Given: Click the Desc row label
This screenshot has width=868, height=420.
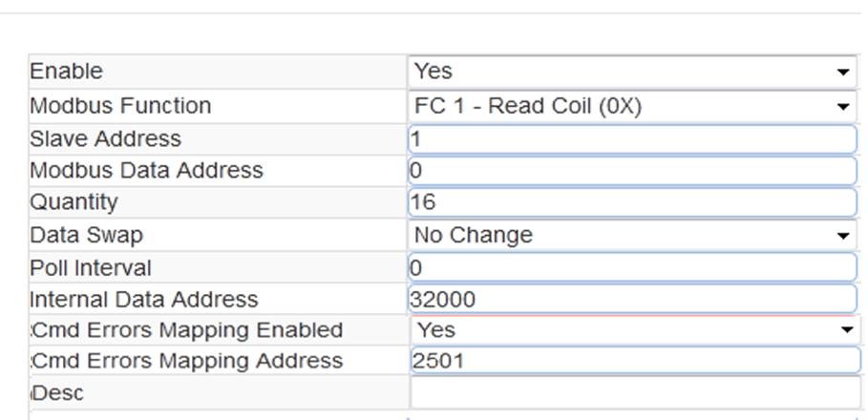Looking at the screenshot, I should [x=58, y=393].
